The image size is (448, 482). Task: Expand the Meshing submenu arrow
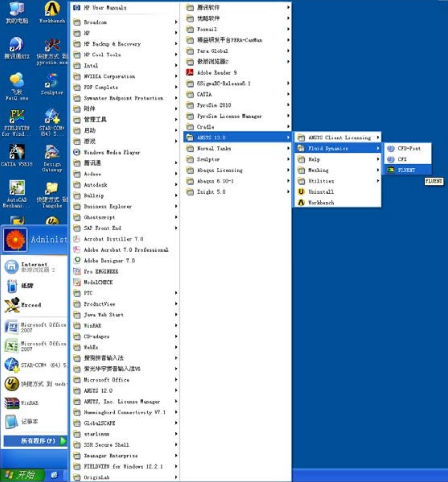pos(378,170)
